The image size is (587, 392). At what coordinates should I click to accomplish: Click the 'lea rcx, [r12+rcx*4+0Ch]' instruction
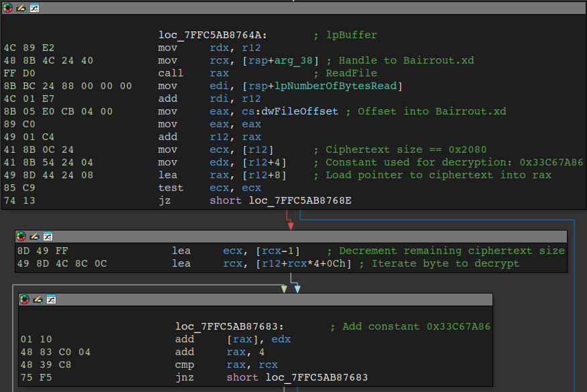pyautogui.click(x=262, y=263)
